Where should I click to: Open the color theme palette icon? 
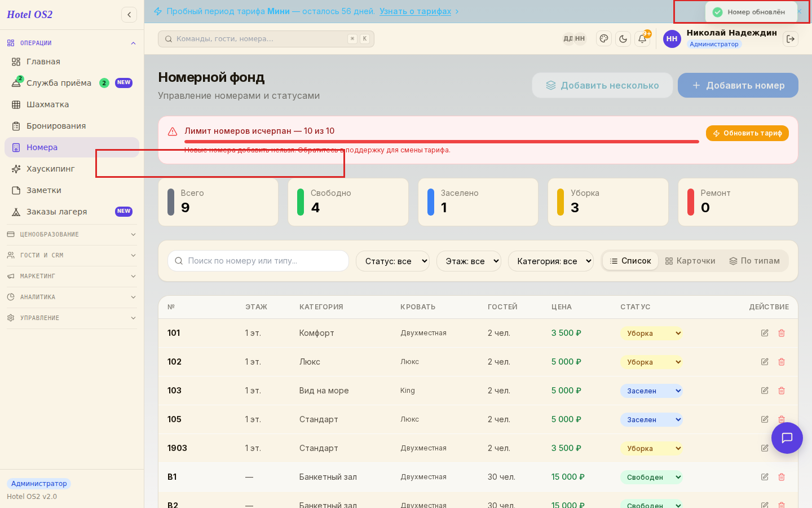tap(604, 39)
